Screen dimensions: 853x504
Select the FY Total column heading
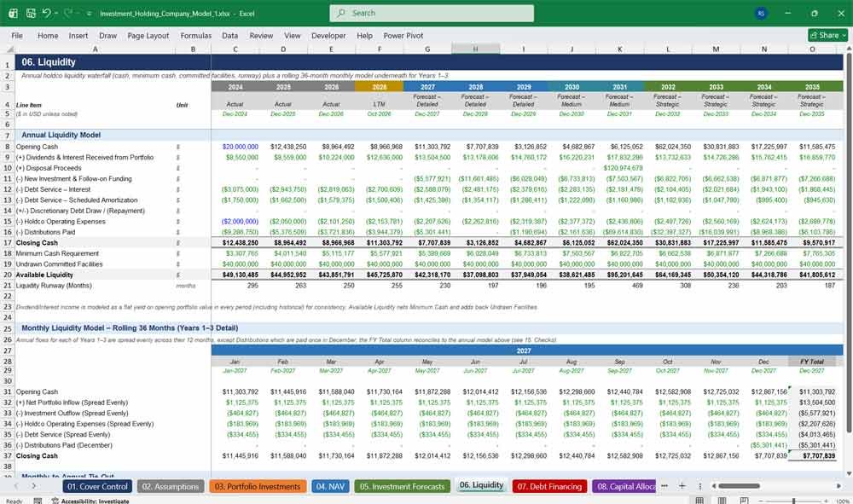click(x=812, y=362)
